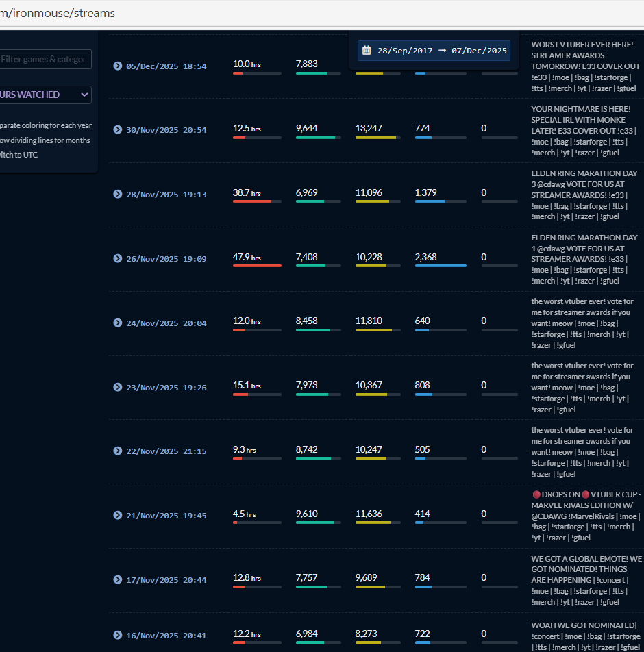Click the calendar icon in the date range
The height and width of the screenshot is (652, 644).
click(367, 50)
